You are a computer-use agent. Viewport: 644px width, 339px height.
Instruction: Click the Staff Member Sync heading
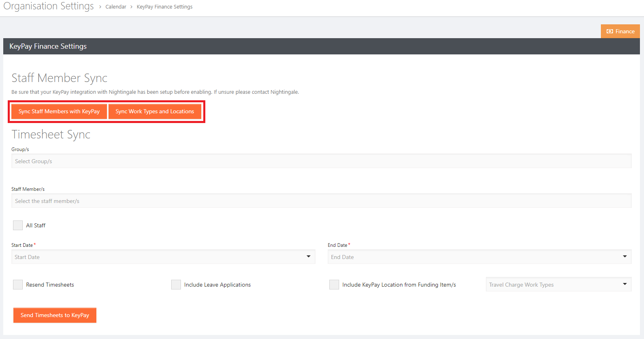coord(59,78)
